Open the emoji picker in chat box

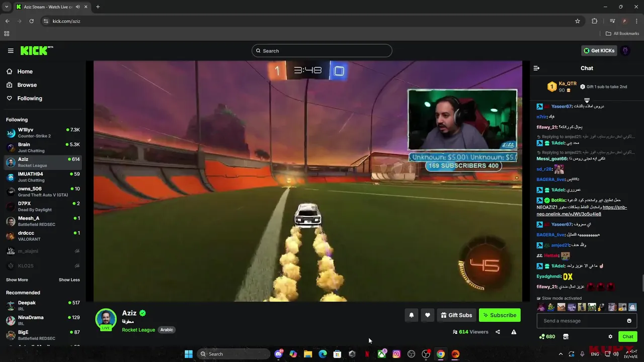pos(629,321)
